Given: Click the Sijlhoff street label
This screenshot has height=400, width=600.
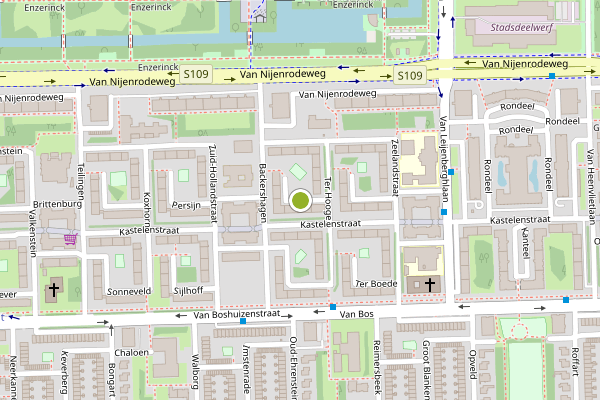Looking at the screenshot, I should [189, 291].
